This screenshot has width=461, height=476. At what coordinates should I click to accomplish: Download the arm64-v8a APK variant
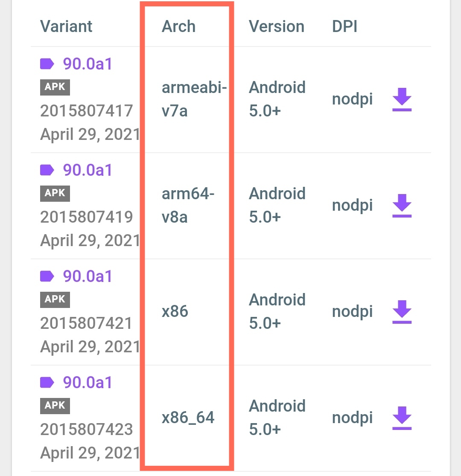pos(402,206)
